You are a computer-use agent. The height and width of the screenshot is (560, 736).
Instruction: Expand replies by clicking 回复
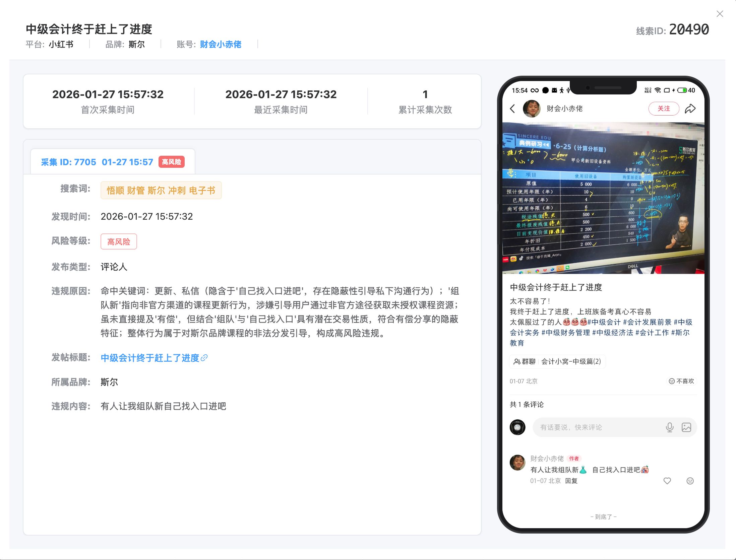coord(571,481)
